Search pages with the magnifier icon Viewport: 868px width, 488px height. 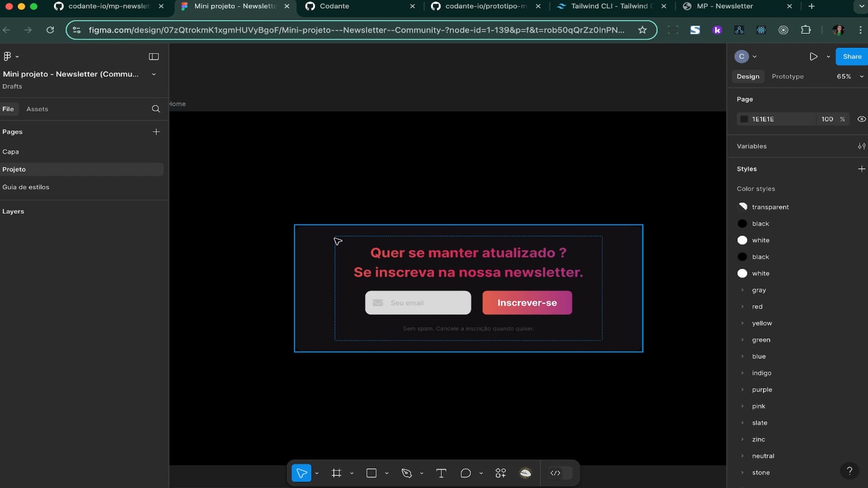pyautogui.click(x=156, y=109)
